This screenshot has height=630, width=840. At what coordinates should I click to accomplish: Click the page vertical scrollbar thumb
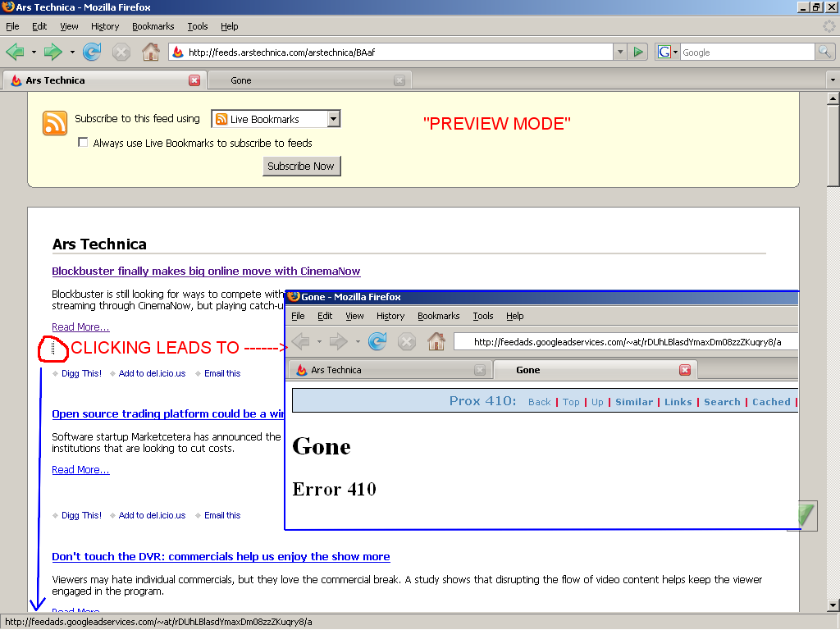point(833,144)
